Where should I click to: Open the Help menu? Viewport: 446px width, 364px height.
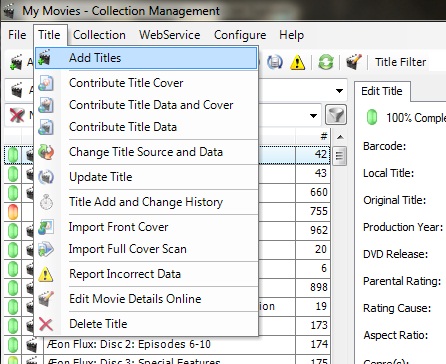point(291,35)
